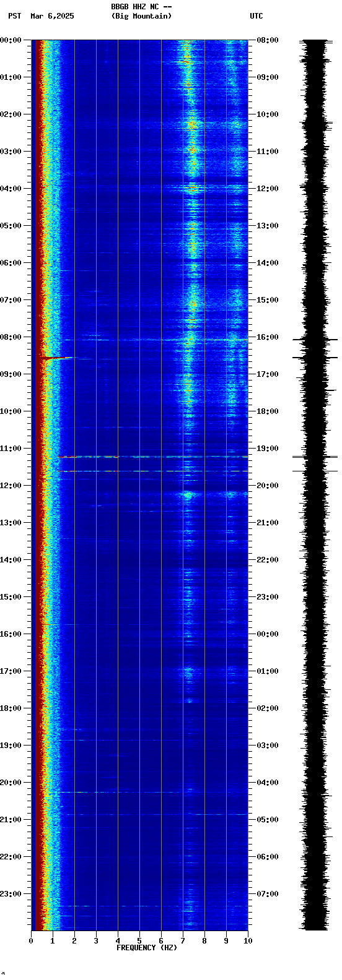Click the "Mar 6,2025" date label
The image size is (342, 980).
click(52, 16)
